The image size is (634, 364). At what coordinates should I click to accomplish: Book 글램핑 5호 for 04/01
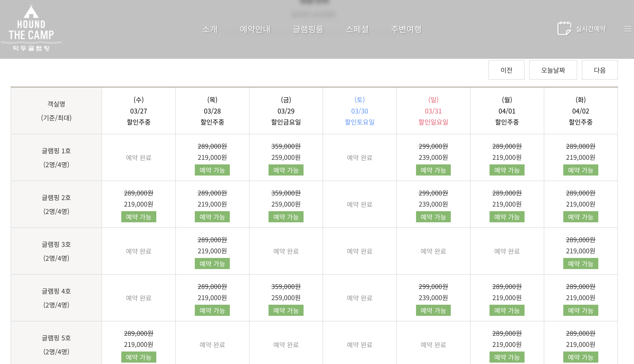click(507, 357)
